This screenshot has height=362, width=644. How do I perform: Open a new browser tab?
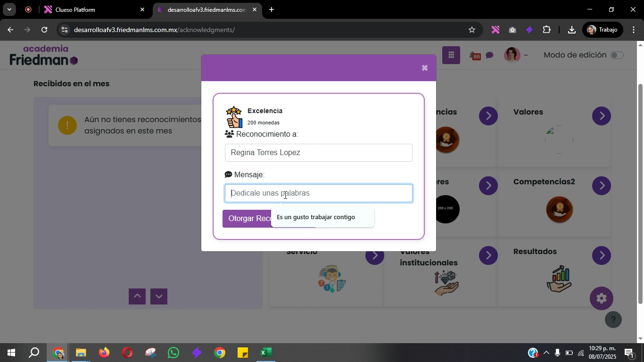tap(272, 9)
